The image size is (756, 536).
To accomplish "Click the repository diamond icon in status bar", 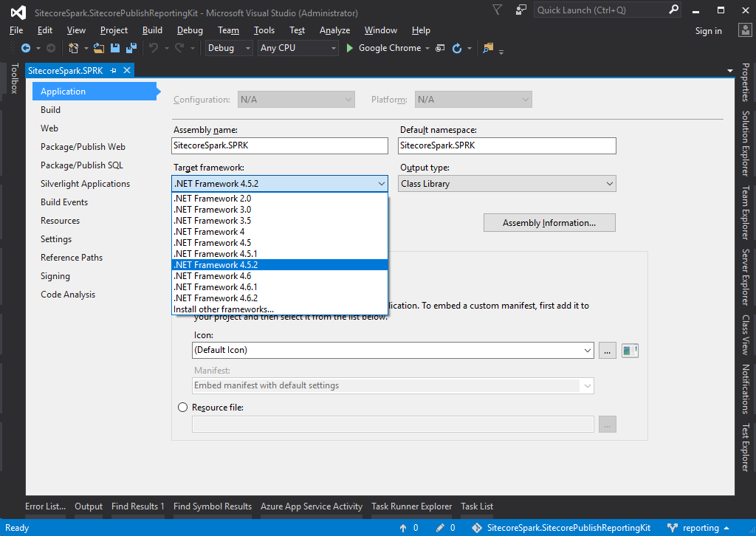I will click(477, 529).
